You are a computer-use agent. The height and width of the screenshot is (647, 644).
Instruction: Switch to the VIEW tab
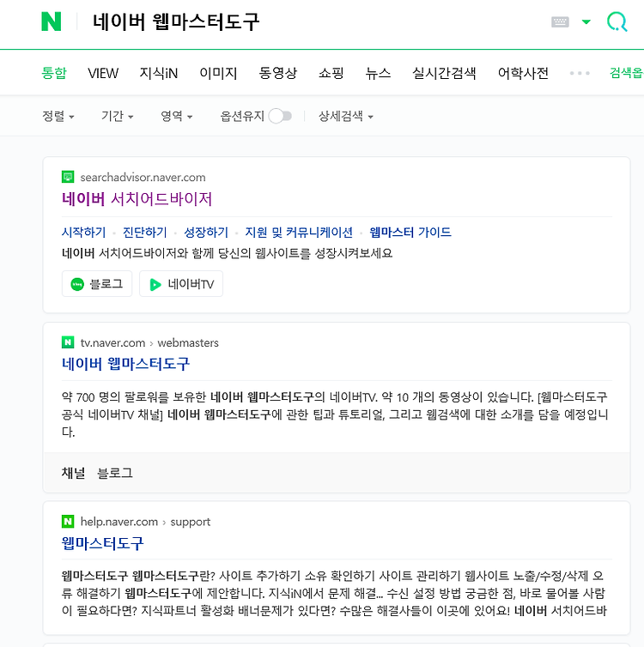pos(103,73)
